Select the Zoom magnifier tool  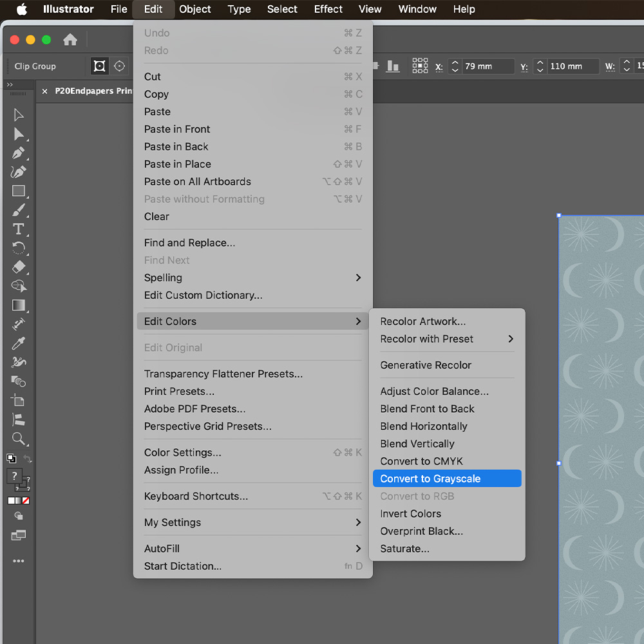(x=19, y=439)
